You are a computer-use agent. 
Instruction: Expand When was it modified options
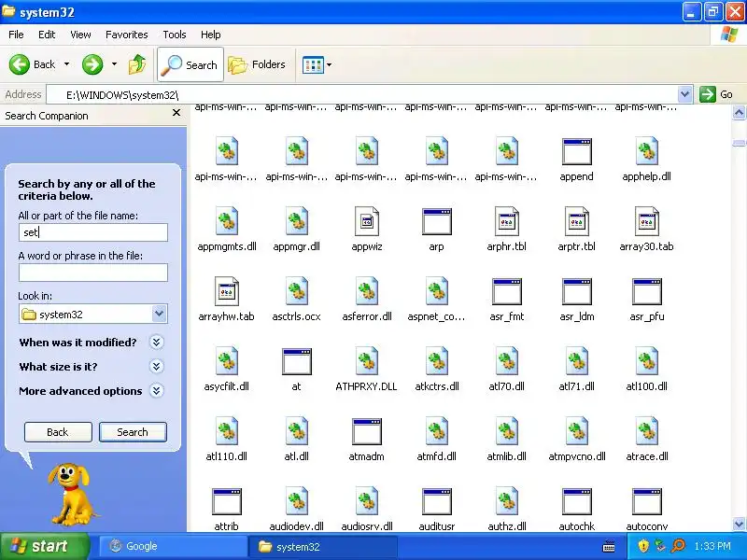click(156, 343)
